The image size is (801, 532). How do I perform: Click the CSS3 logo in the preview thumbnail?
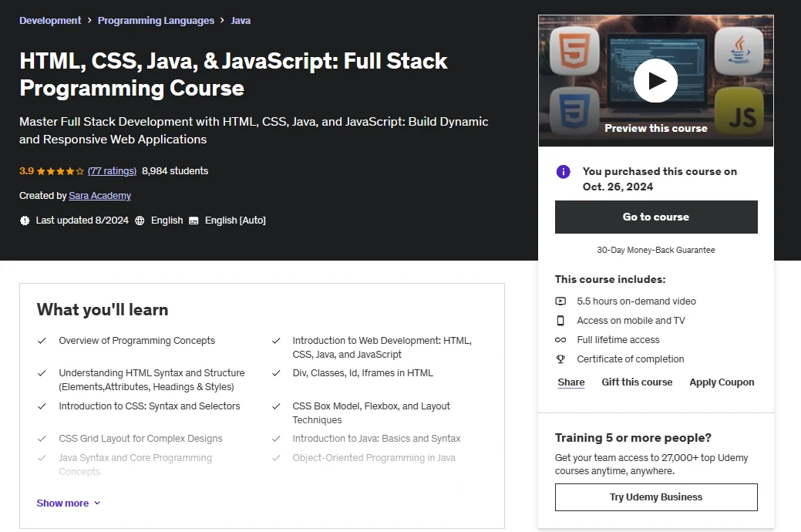coord(574,111)
